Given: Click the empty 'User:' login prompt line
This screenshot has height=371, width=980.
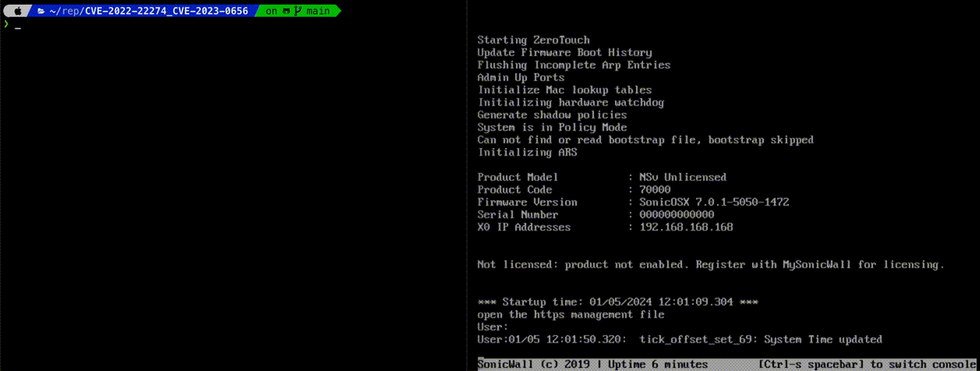Looking at the screenshot, I should (492, 327).
